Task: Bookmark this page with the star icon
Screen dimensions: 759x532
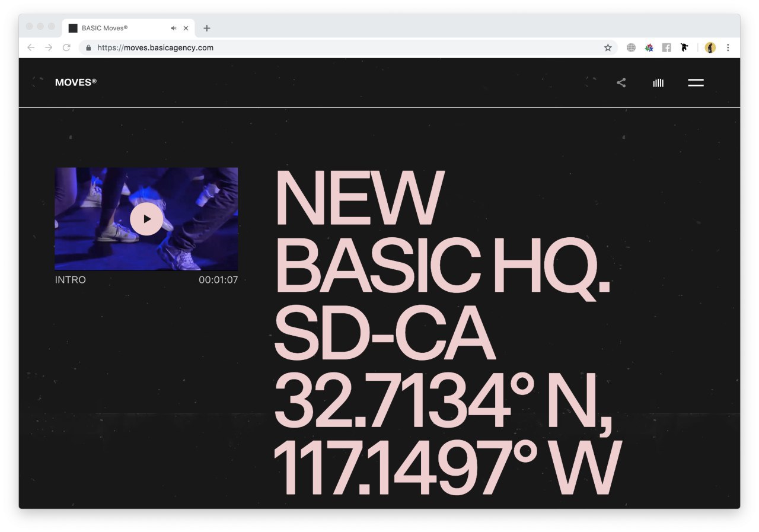Action: point(608,47)
